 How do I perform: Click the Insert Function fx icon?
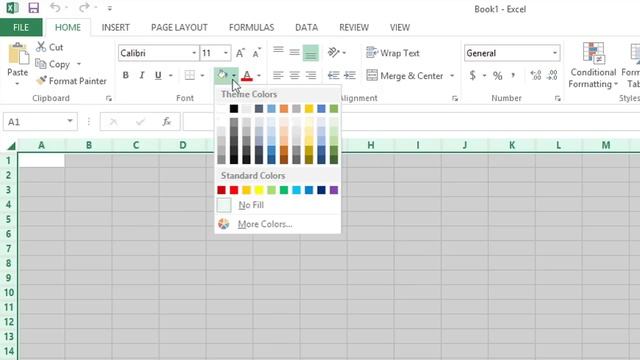coord(167,122)
